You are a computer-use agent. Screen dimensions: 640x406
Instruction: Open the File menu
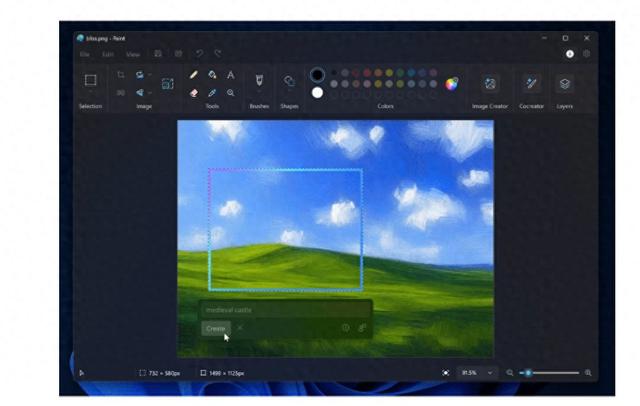[85, 54]
